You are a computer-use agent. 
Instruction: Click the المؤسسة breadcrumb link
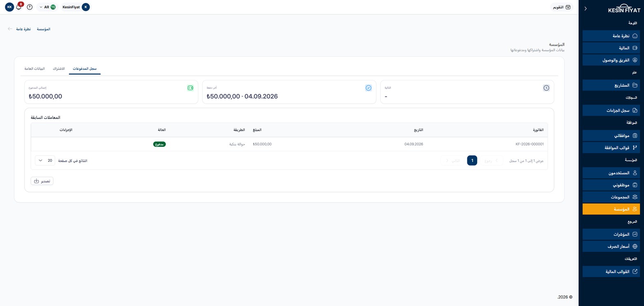[x=44, y=29]
